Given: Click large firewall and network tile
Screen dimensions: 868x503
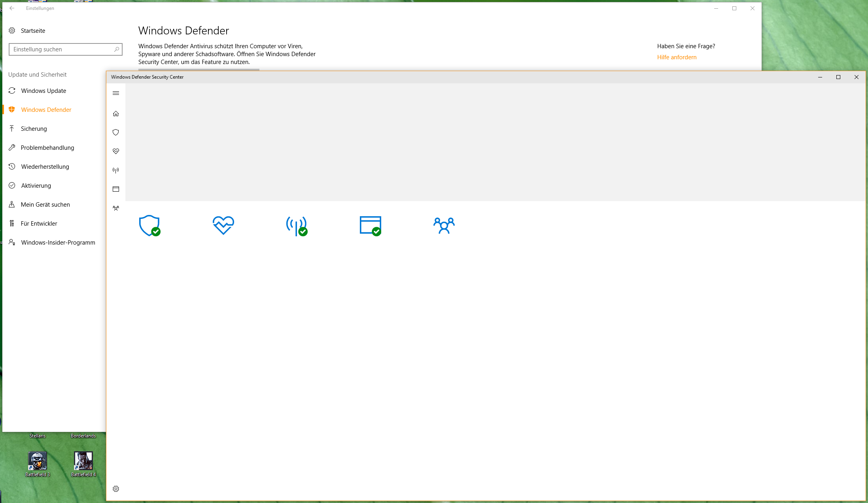Looking at the screenshot, I should (x=297, y=226).
